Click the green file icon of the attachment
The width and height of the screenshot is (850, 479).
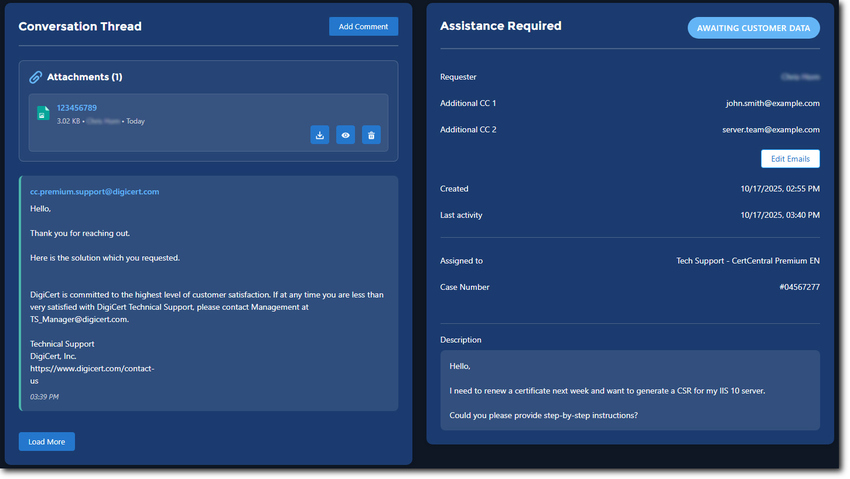point(43,114)
